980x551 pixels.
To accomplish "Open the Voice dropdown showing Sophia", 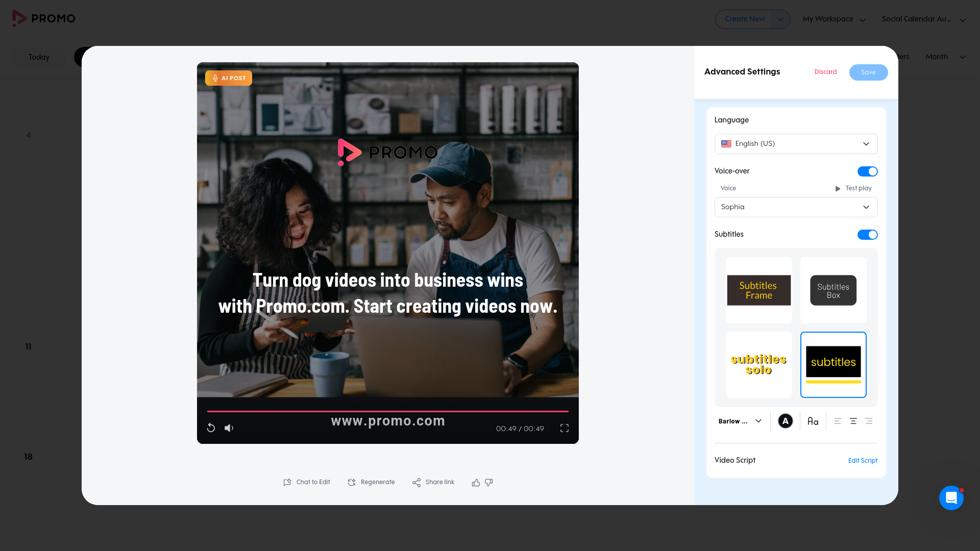I will [x=796, y=207].
